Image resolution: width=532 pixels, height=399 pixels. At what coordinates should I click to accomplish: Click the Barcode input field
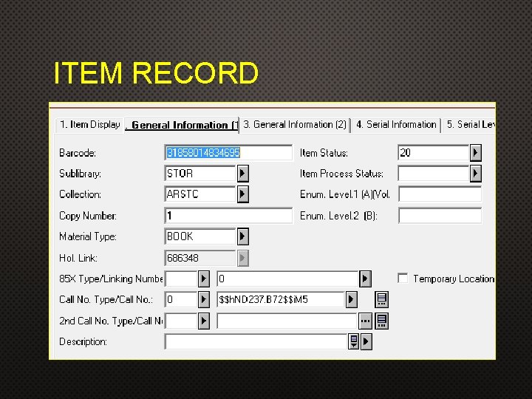coord(228,153)
